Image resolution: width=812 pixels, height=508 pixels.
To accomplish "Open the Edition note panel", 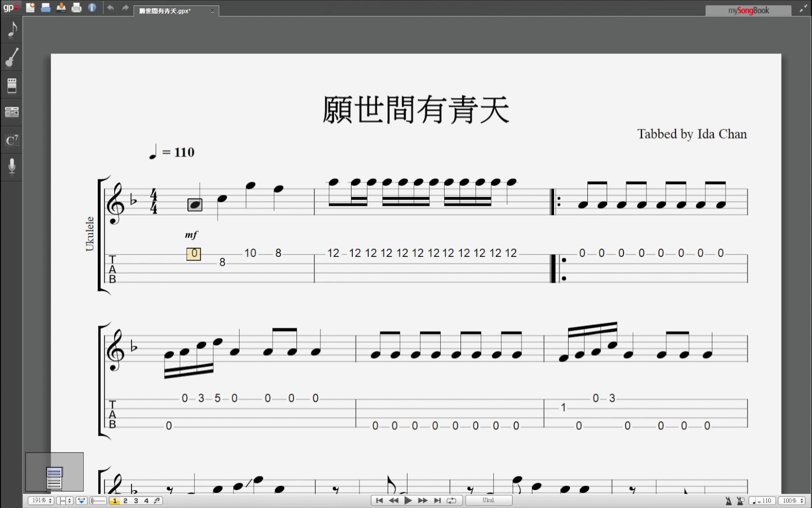I will click(x=12, y=30).
